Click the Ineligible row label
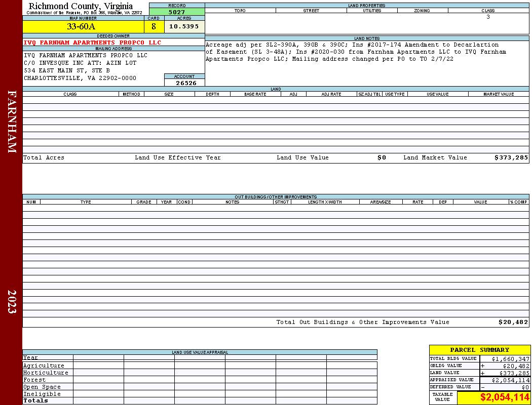 click(x=42, y=394)
